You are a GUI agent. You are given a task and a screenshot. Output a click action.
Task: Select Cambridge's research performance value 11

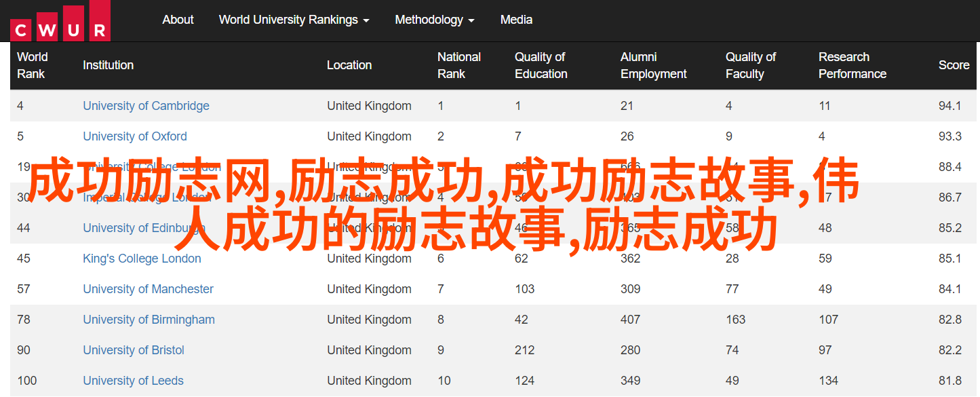pyautogui.click(x=825, y=106)
